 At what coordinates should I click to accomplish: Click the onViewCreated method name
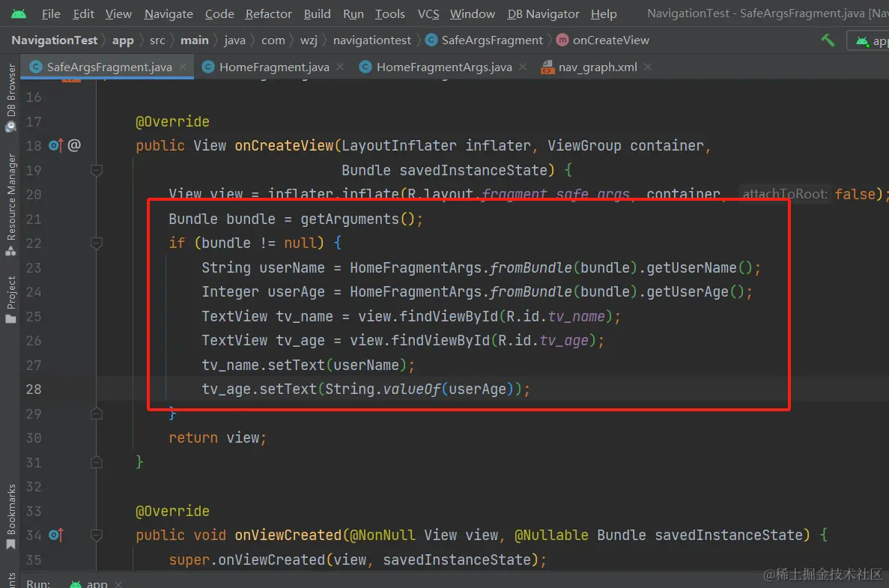pyautogui.click(x=288, y=536)
